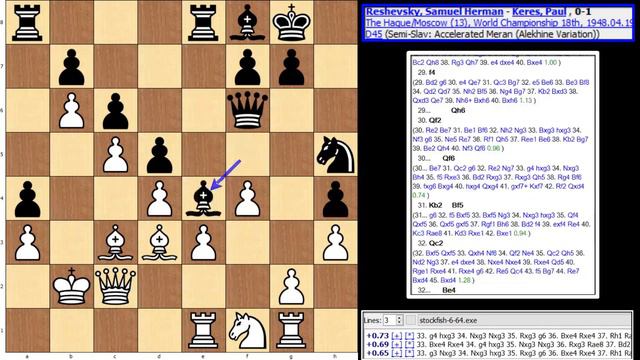640x360 pixels.
Task: Select the white pawn on g2
Action: [291, 287]
